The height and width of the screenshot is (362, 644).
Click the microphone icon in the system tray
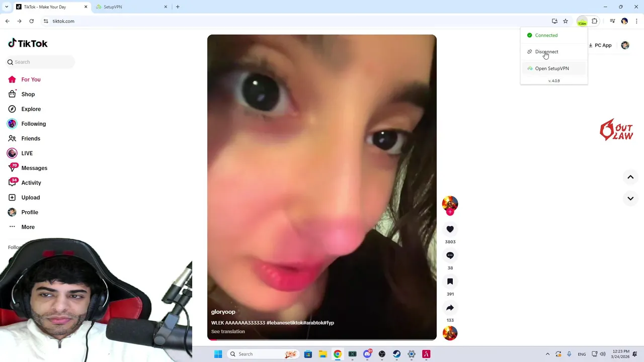pyautogui.click(x=569, y=354)
